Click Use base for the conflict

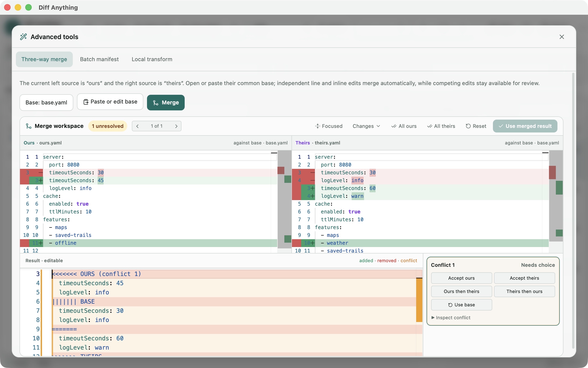[x=461, y=305]
